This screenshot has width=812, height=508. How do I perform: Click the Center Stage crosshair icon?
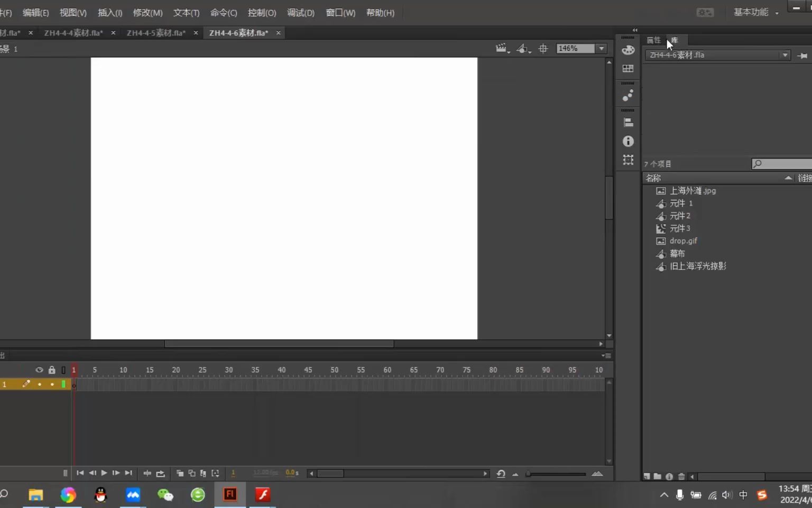[543, 49]
